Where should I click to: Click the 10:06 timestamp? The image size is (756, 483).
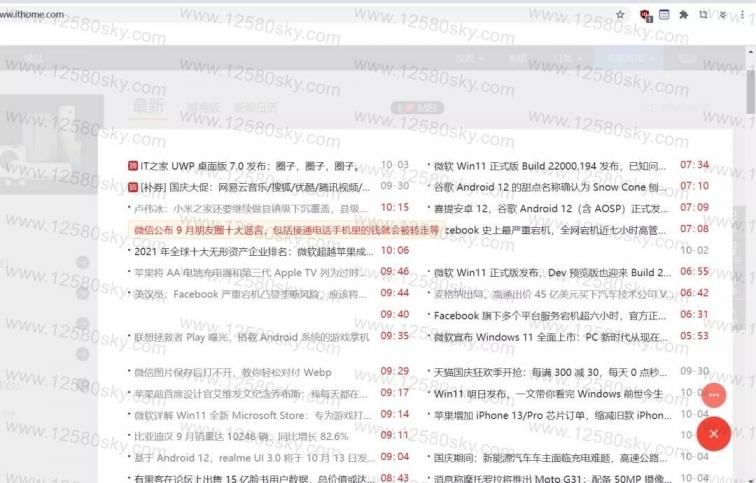[x=394, y=250]
